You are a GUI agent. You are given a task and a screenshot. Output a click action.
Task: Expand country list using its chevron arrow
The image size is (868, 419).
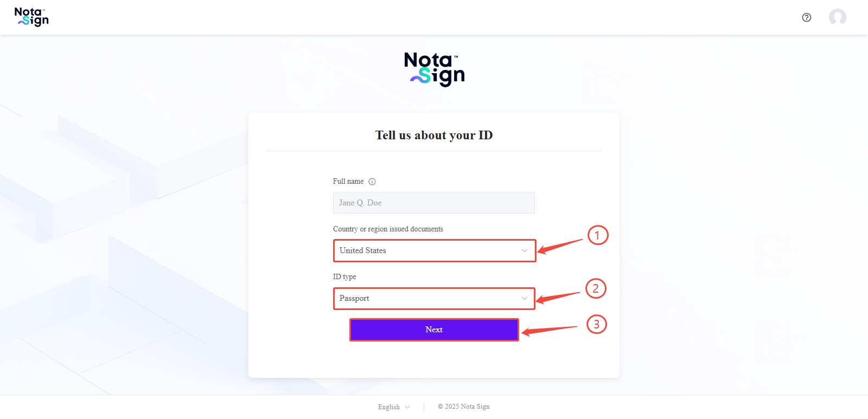click(x=525, y=250)
